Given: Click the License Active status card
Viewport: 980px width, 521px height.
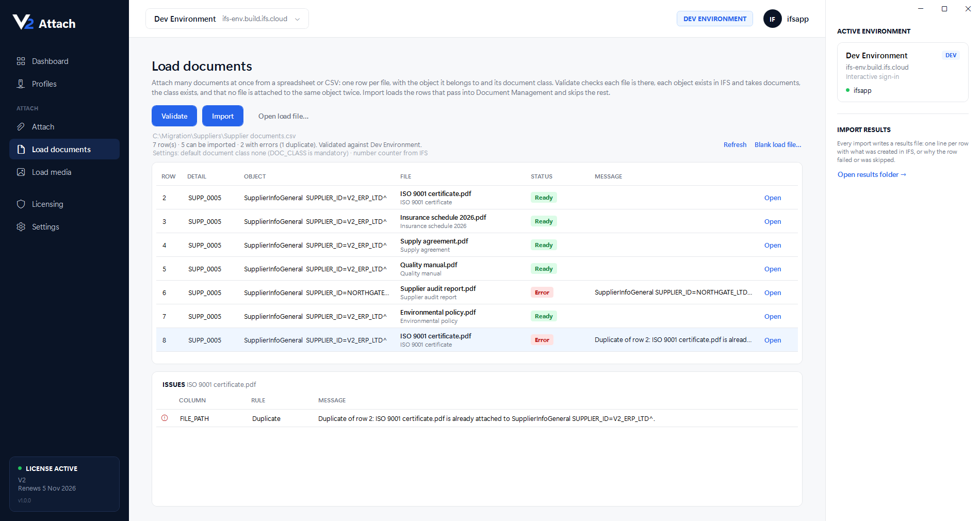Looking at the screenshot, I should click(64, 484).
